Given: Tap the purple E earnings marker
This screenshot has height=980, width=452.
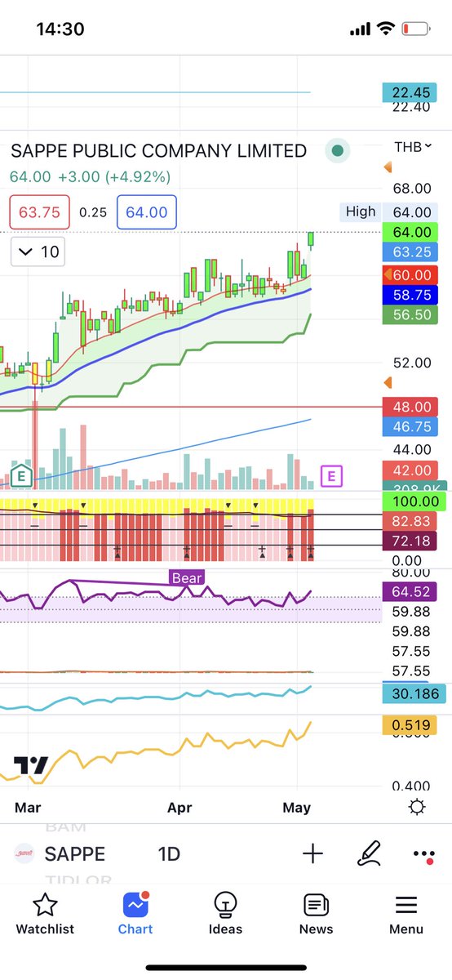Looking at the screenshot, I should pos(330,476).
